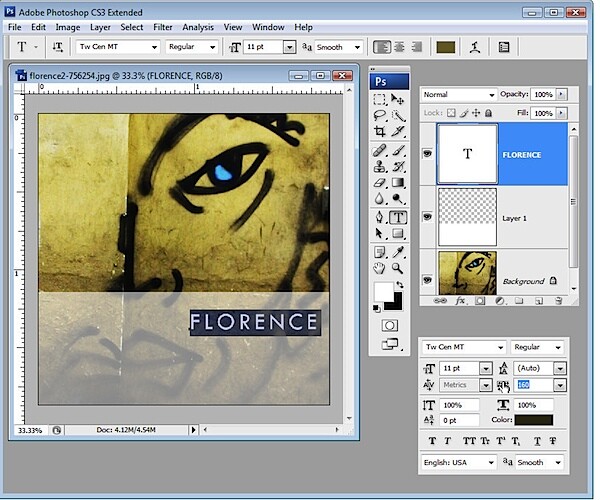Toggle Faux Bold in Character panel
Viewport: 600px width, 500px height.
[x=432, y=441]
